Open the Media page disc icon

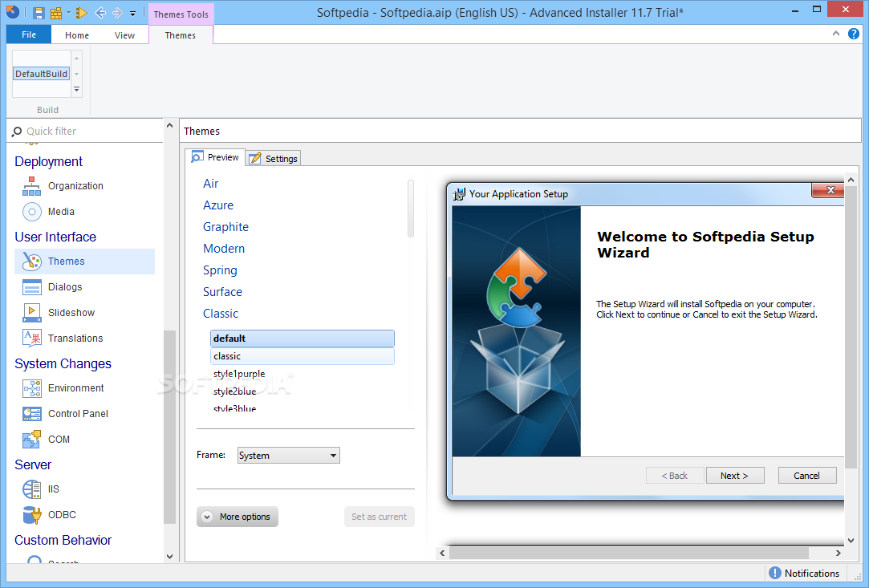pos(31,212)
